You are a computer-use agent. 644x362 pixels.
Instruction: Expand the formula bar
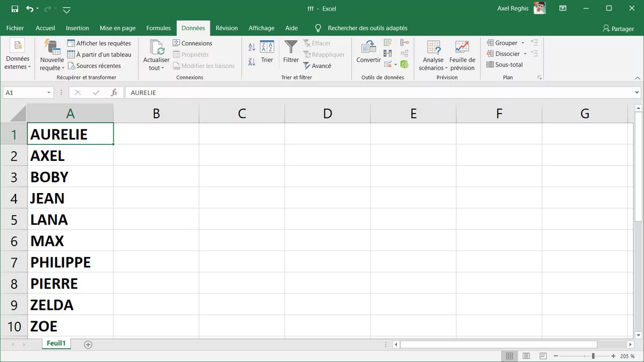[x=636, y=93]
